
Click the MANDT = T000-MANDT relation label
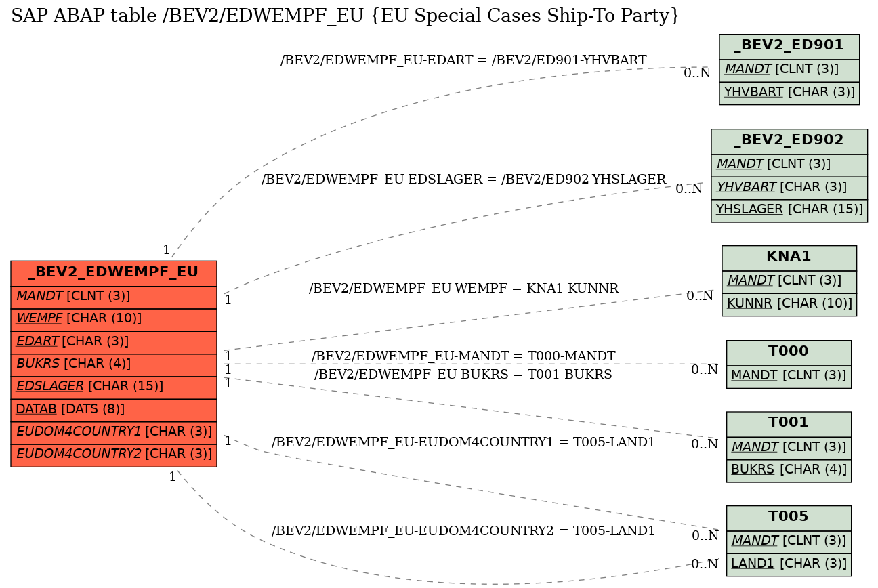coord(463,356)
